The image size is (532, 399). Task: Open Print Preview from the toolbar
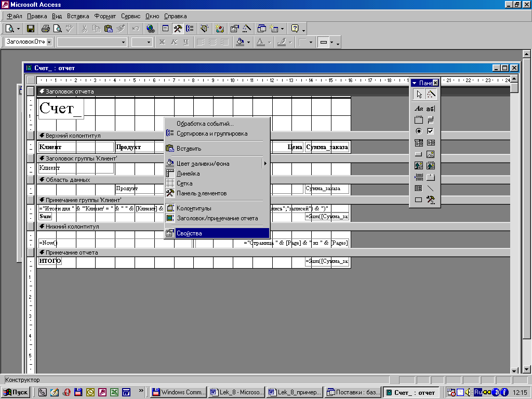pos(58,29)
